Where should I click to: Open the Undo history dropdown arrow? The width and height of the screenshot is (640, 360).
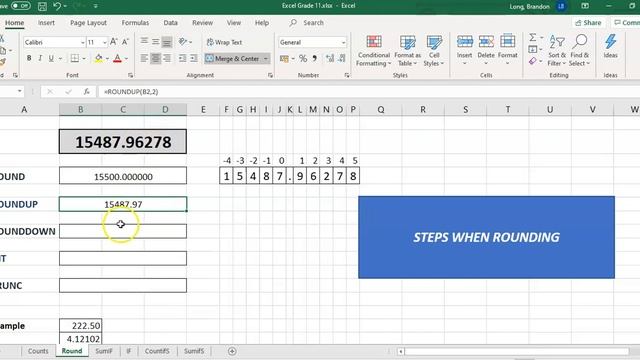[65, 6]
